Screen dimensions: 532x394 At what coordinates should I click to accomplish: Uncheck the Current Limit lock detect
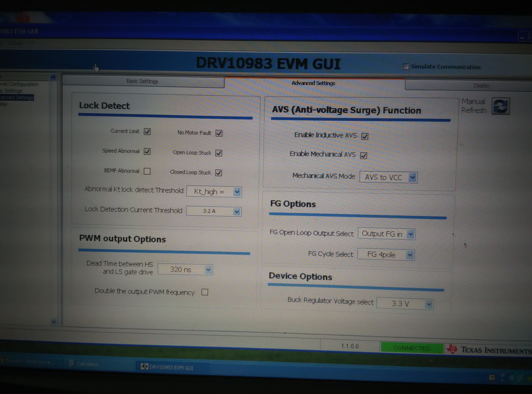147,132
